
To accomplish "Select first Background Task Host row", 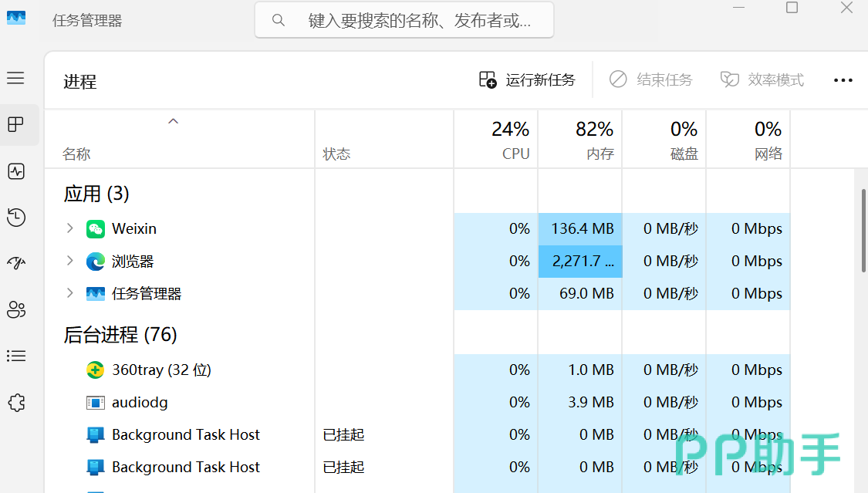I will click(x=417, y=435).
